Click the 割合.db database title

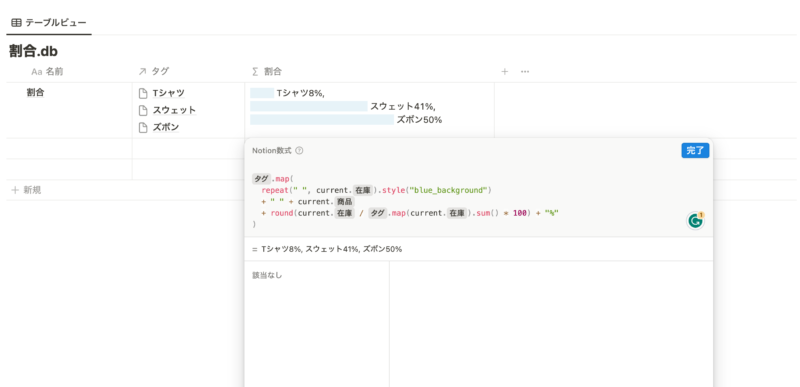34,51
